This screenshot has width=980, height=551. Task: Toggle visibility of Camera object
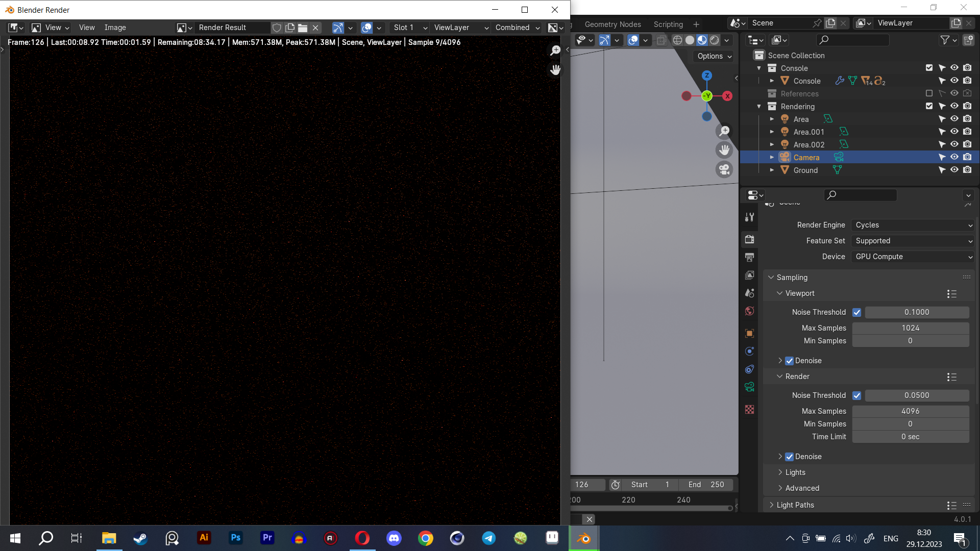coord(955,157)
